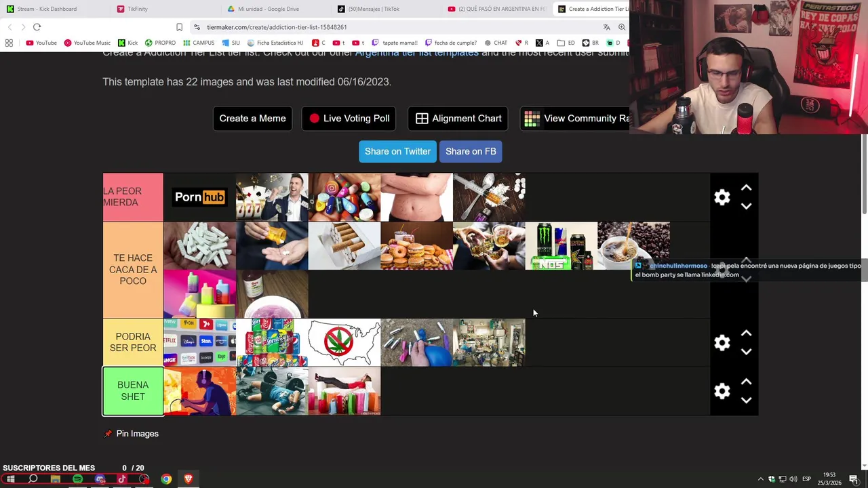Move BUENA SHET tier down with arrow
Image resolution: width=868 pixels, height=488 pixels.
746,400
